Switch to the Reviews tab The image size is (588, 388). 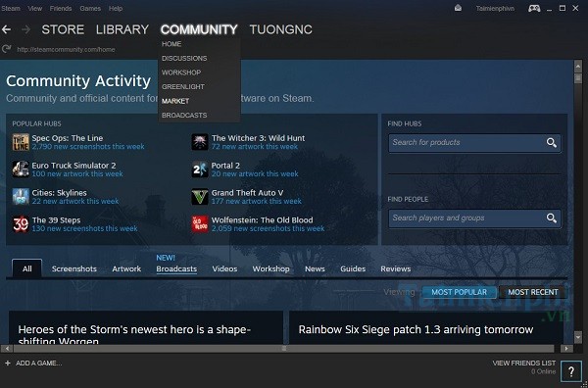[x=396, y=268]
